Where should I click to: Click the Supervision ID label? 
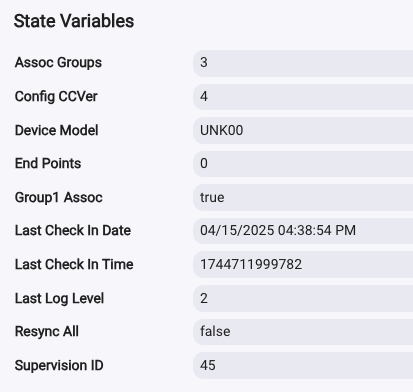point(59,366)
